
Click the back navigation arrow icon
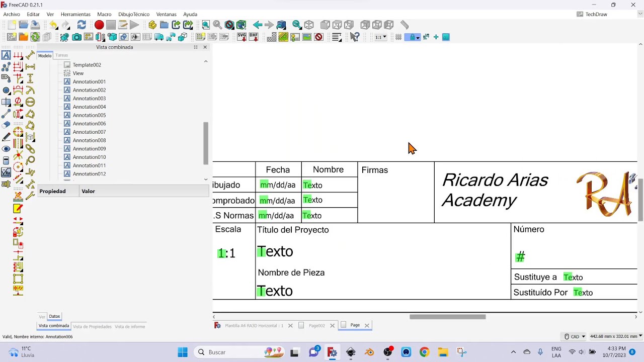pyautogui.click(x=258, y=25)
